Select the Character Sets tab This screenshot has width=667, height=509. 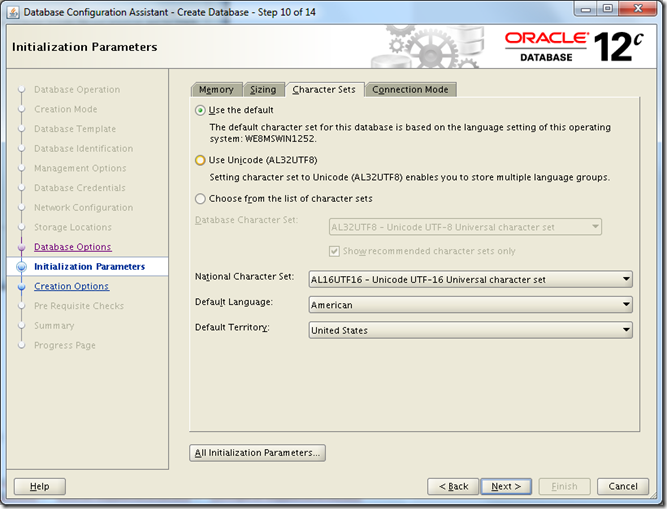tap(324, 90)
